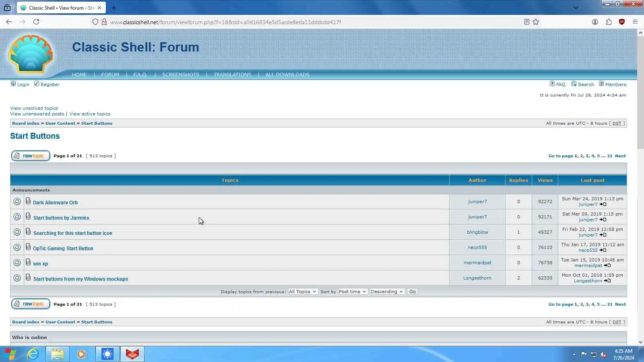The width and height of the screenshot is (644, 362).
Task: Open the TRANSLATIONS navigation item
Action: pyautogui.click(x=232, y=75)
